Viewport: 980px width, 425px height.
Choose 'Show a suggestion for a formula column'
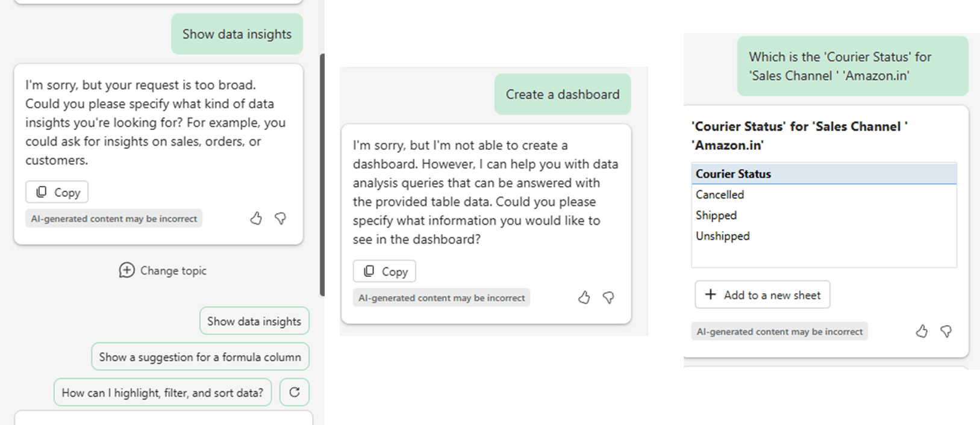pyautogui.click(x=200, y=357)
